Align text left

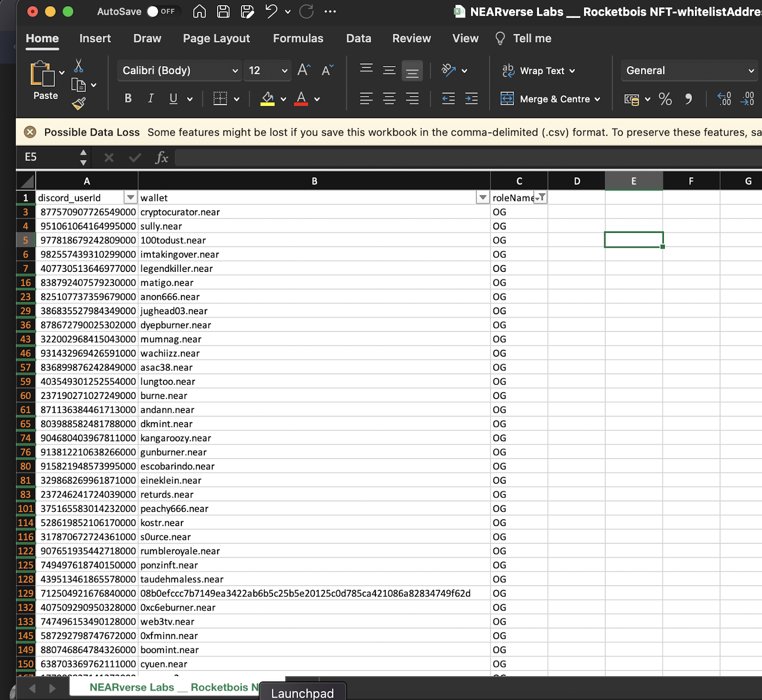(x=366, y=99)
